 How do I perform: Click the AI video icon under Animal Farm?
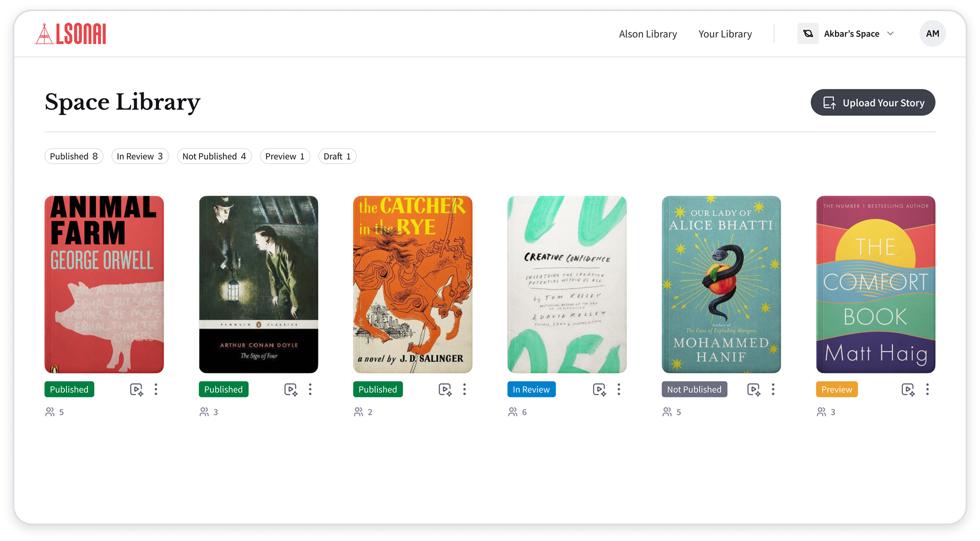point(136,389)
